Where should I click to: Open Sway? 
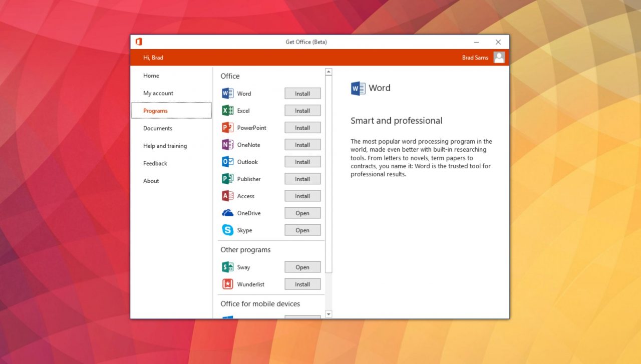(302, 267)
